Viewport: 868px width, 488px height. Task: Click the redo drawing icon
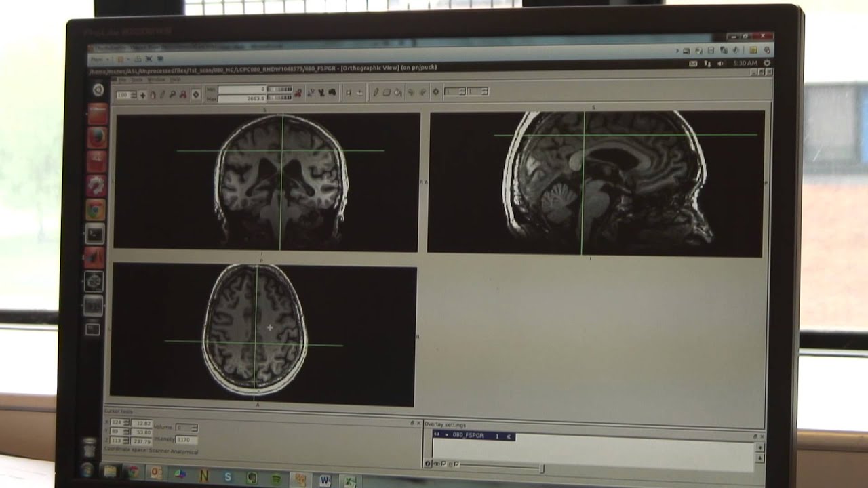(x=422, y=92)
